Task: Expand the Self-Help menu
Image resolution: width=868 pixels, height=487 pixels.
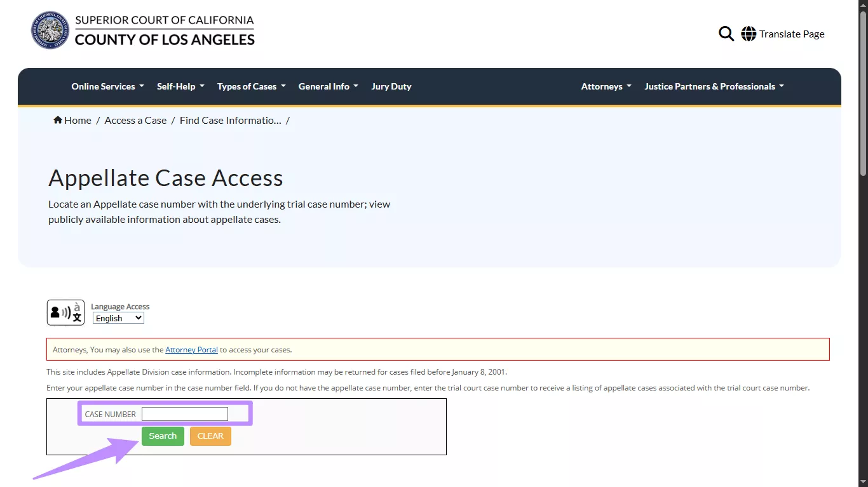Action: (180, 86)
